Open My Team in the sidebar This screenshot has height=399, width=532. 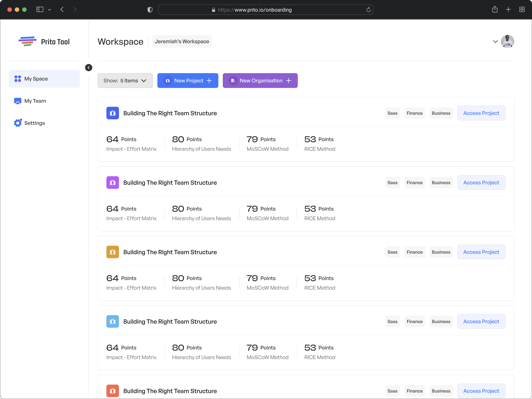[x=35, y=101]
